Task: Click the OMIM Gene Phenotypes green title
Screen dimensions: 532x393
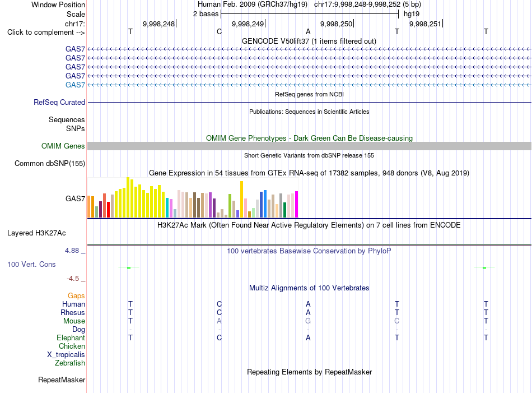Action: (310, 138)
